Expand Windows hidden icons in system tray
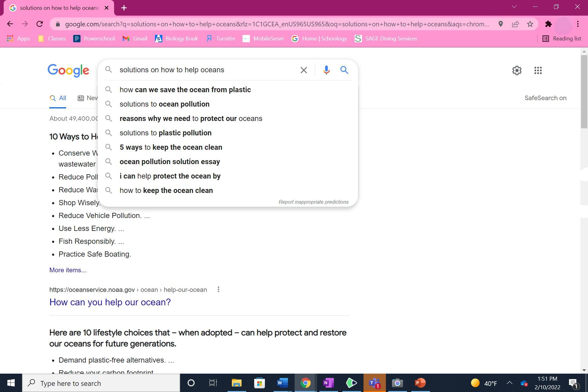588x392 pixels. (509, 383)
